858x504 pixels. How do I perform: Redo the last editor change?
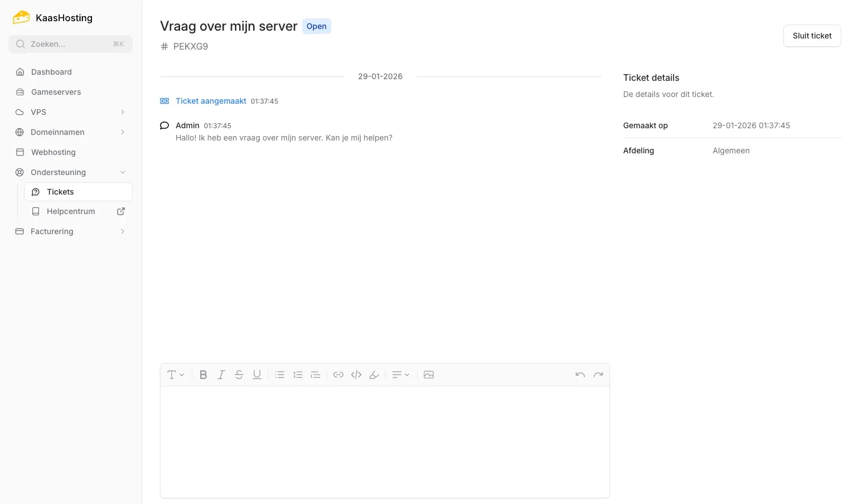tap(598, 375)
